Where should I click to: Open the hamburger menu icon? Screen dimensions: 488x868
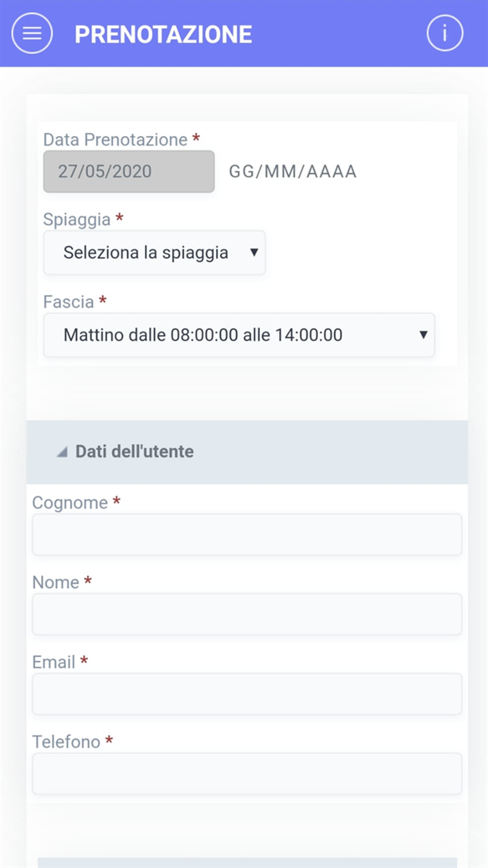tap(32, 33)
